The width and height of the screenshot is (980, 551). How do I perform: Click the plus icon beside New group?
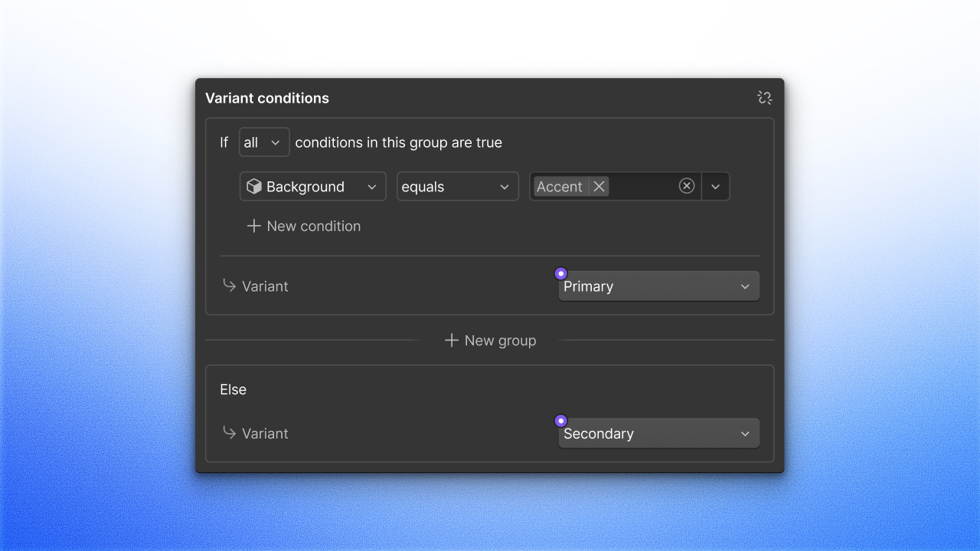click(x=452, y=340)
